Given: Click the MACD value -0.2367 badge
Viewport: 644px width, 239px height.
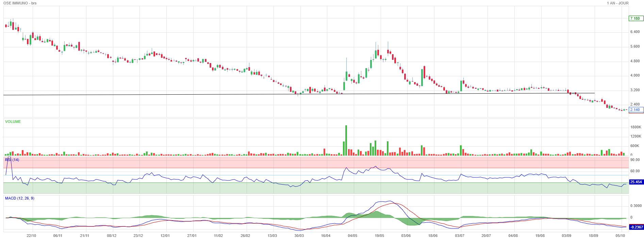Looking at the screenshot, I should [636, 227].
